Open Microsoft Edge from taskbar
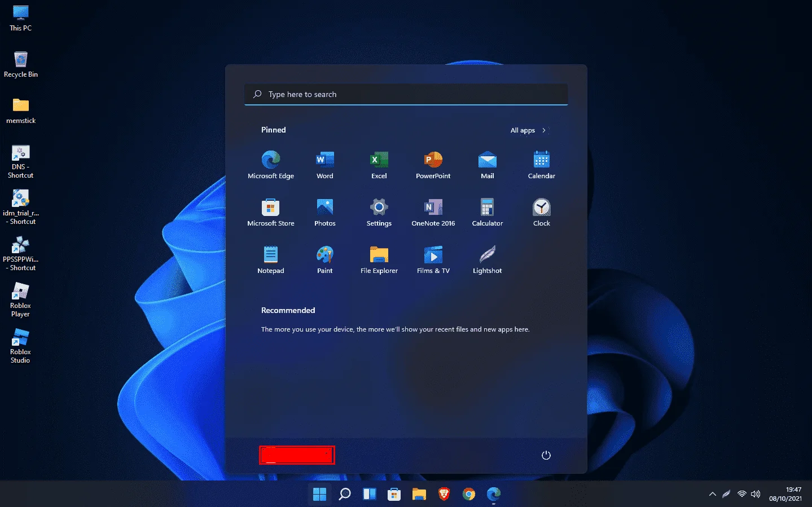The image size is (812, 507). coord(494,494)
